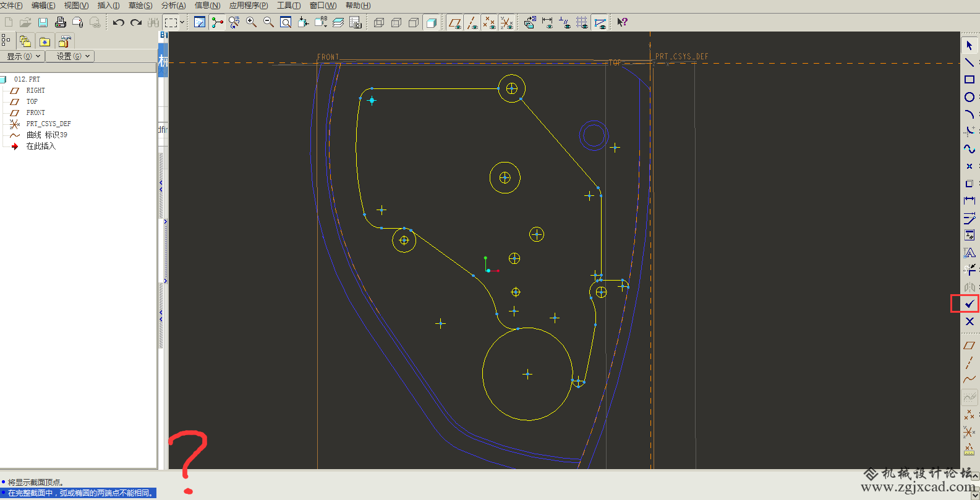Toggle coordinate system display
This screenshot has height=500, width=980.
(506, 22)
